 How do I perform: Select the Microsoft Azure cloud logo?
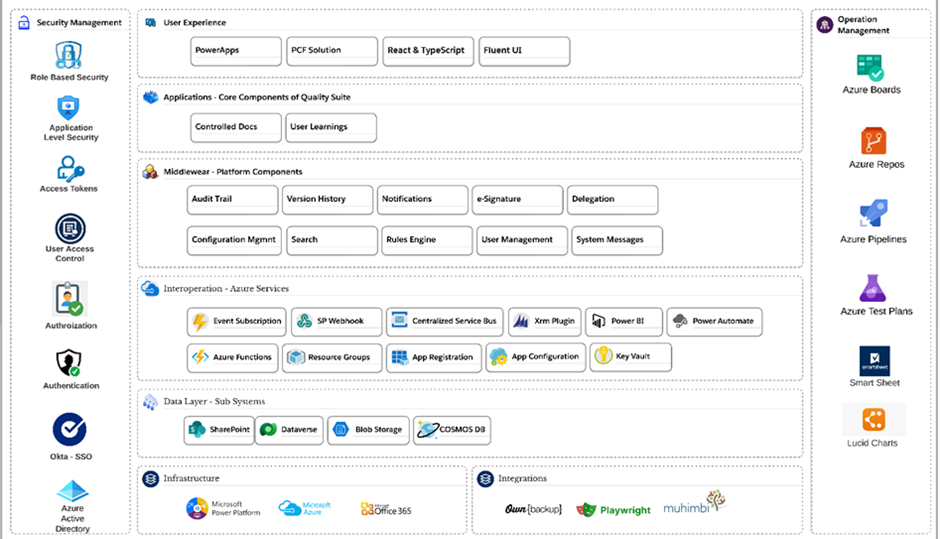pyautogui.click(x=305, y=508)
